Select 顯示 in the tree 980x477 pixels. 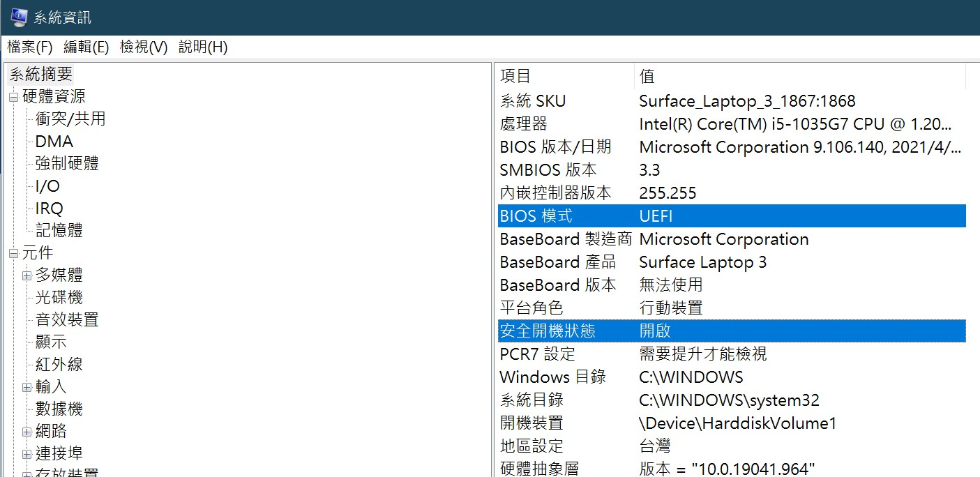pos(51,342)
